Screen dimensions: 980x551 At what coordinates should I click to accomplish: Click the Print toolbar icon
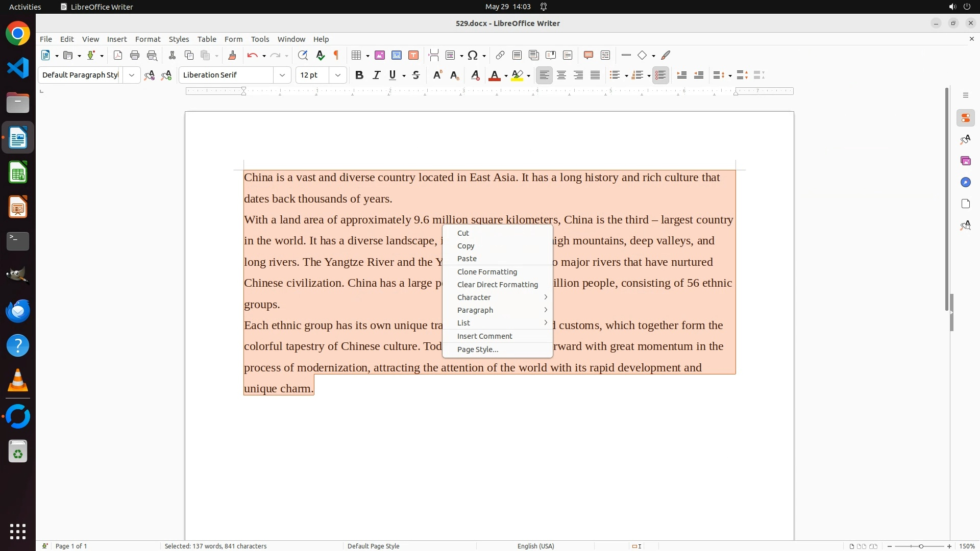(135, 55)
